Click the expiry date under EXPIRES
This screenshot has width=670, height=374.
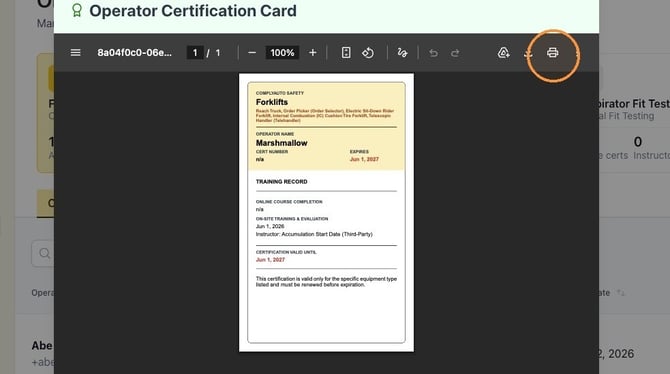364,159
